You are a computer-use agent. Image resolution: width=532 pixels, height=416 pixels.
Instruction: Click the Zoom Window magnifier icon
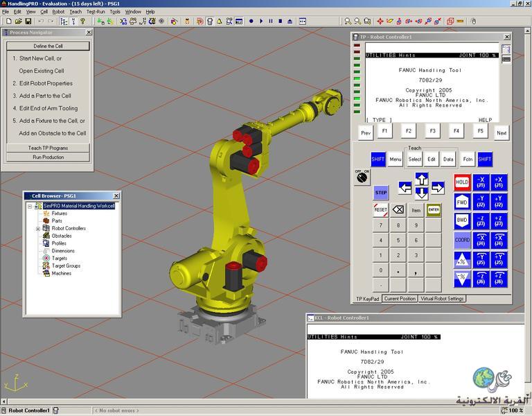[367, 21]
